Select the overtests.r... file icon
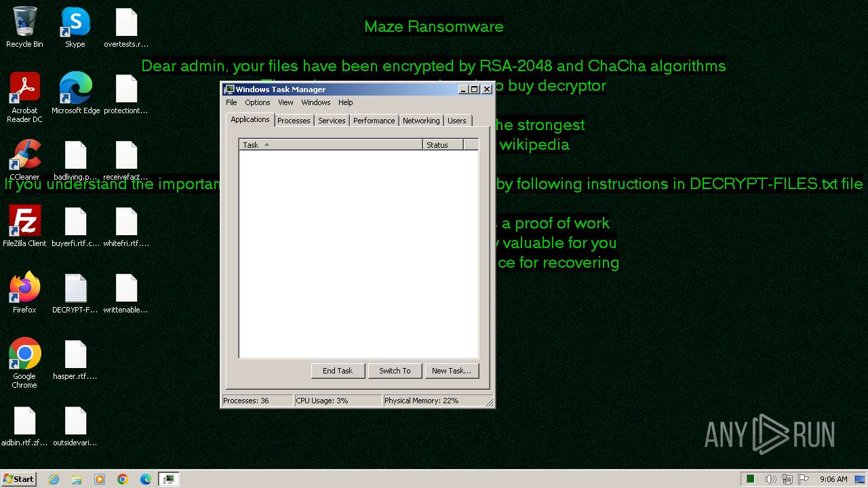This screenshot has height=488, width=868. 126,28
